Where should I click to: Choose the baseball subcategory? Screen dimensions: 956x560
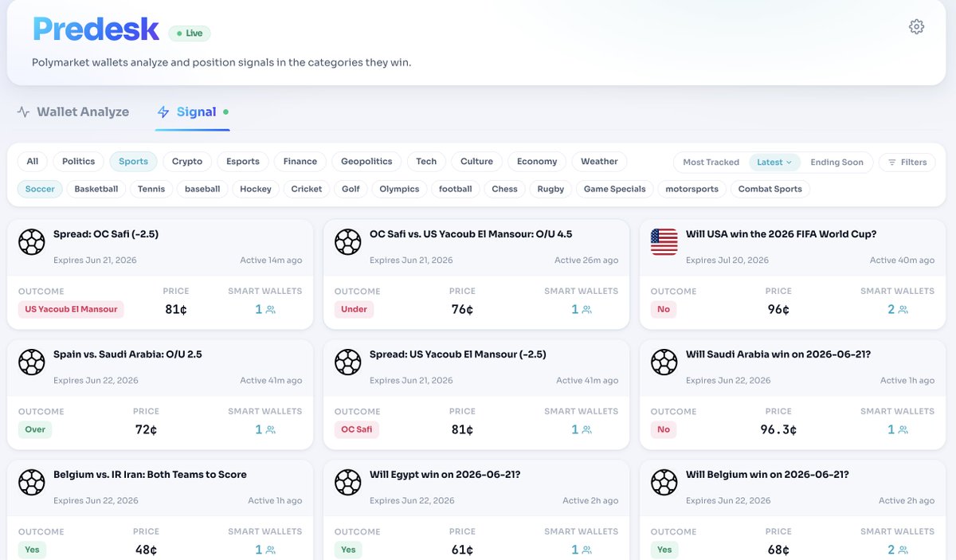202,190
